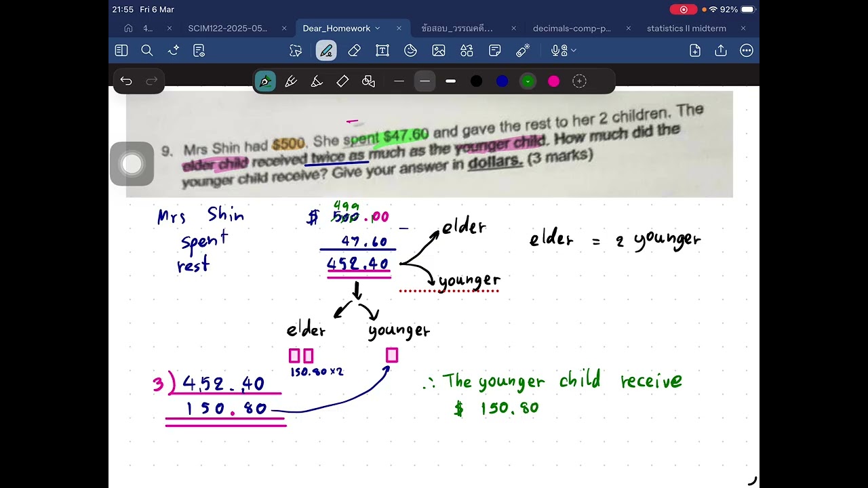The image size is (868, 488).
Task: Open the home library icon
Action: point(128,28)
